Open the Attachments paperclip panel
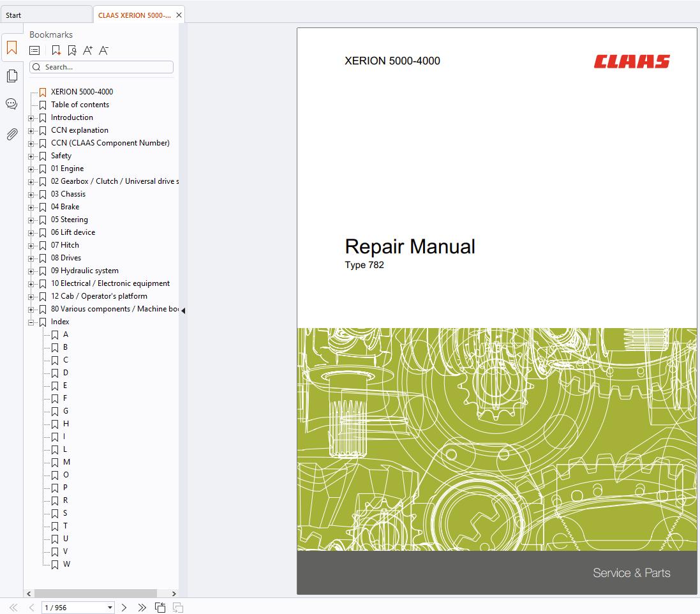 click(11, 134)
